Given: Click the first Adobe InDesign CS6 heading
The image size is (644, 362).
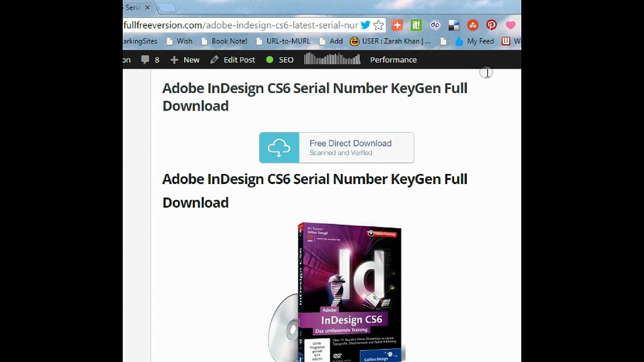Looking at the screenshot, I should pyautogui.click(x=315, y=97).
